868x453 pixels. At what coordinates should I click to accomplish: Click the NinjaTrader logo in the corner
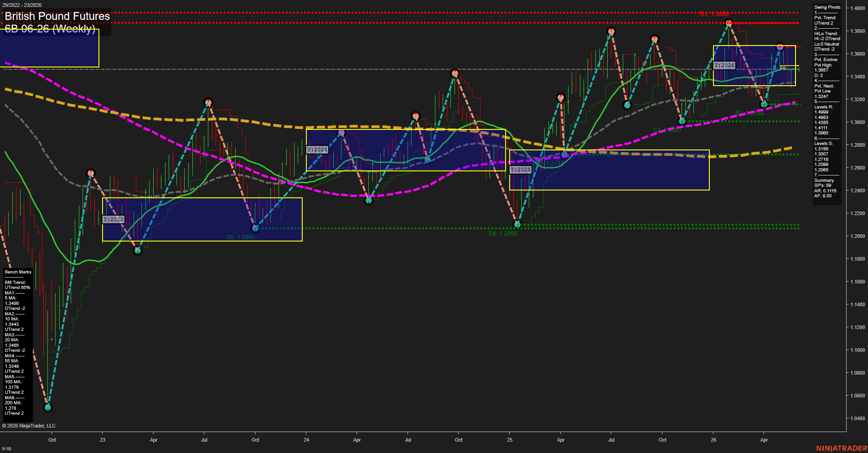pos(842,448)
